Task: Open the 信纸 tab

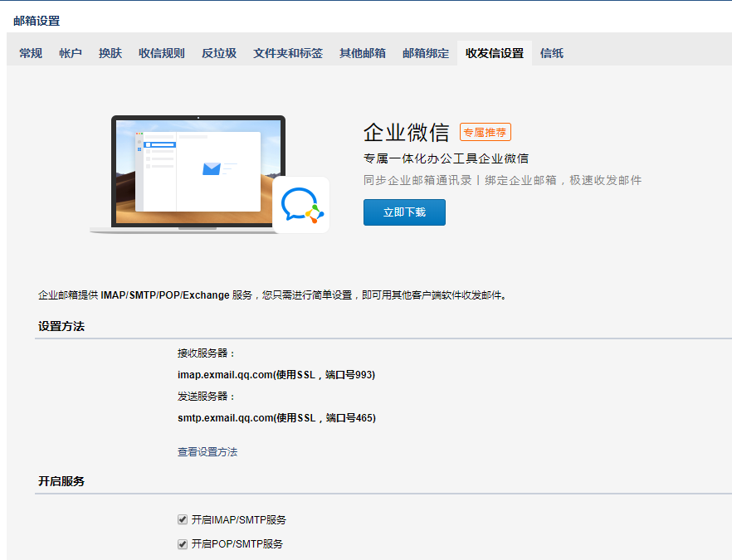Action: point(552,53)
